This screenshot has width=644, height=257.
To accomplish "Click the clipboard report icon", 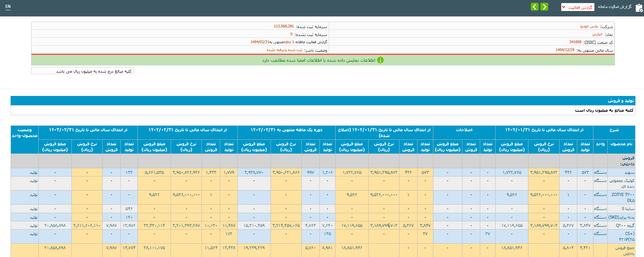I will [639, 8].
